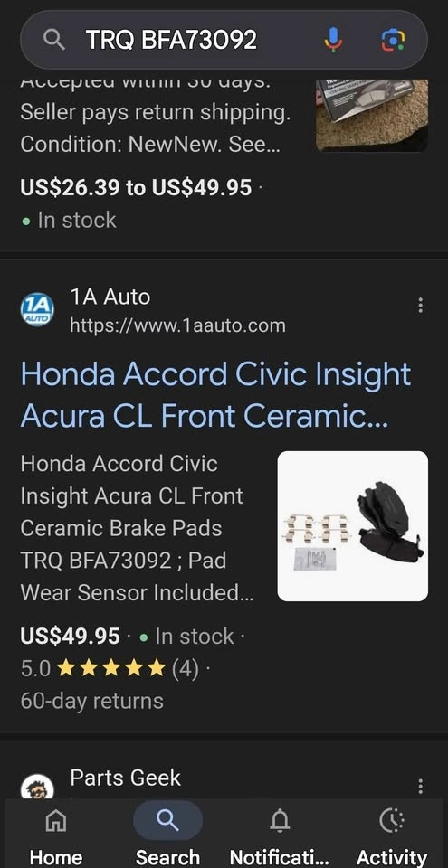Image resolution: width=448 pixels, height=868 pixels.
Task: Open the boxed brake pads photo thumbnail
Action: point(371,115)
